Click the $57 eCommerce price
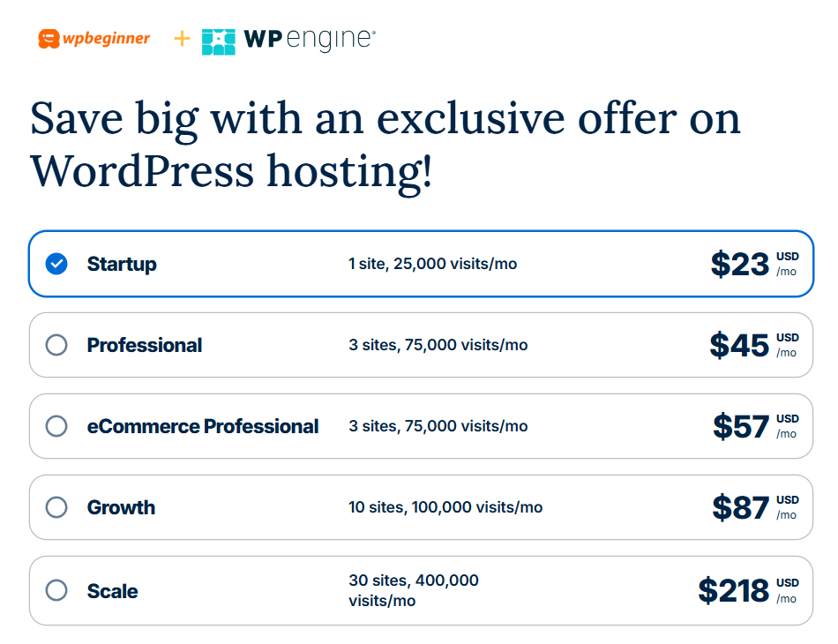Viewport: 838px width, 644px height. [x=741, y=426]
